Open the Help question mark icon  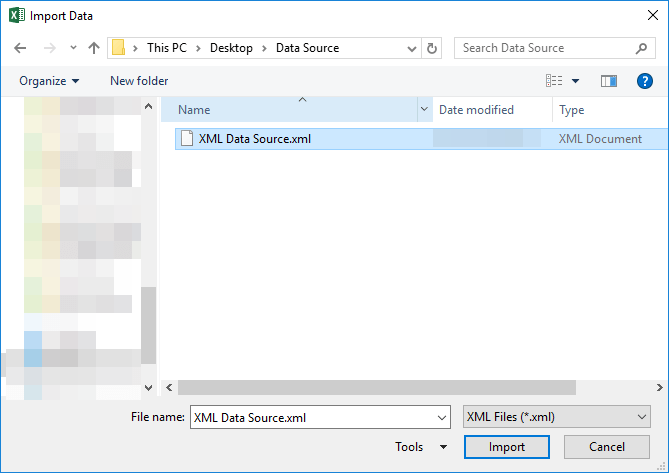pyautogui.click(x=644, y=81)
